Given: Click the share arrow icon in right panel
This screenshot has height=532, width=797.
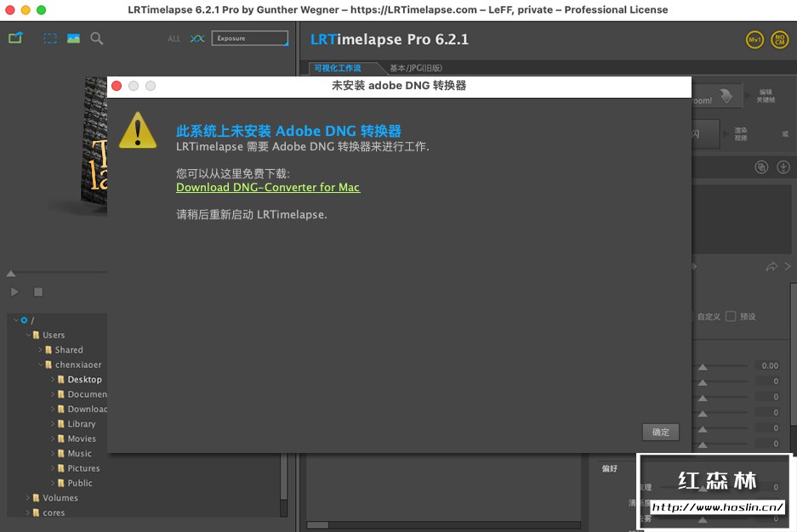Looking at the screenshot, I should pyautogui.click(x=771, y=267).
